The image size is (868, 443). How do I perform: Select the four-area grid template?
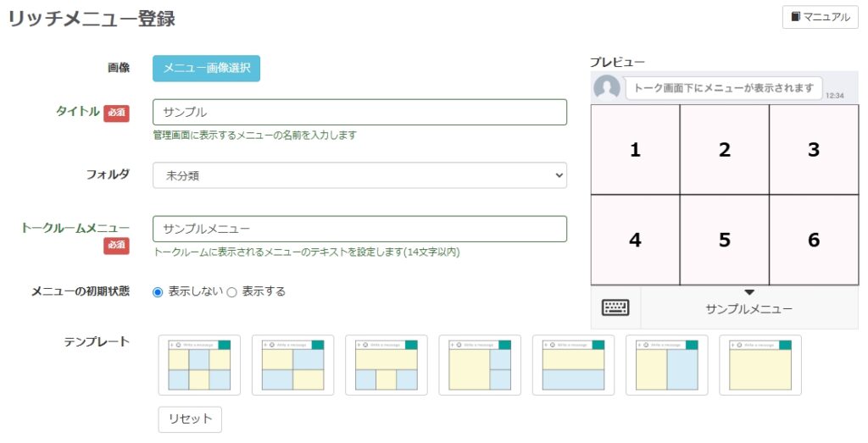(292, 365)
